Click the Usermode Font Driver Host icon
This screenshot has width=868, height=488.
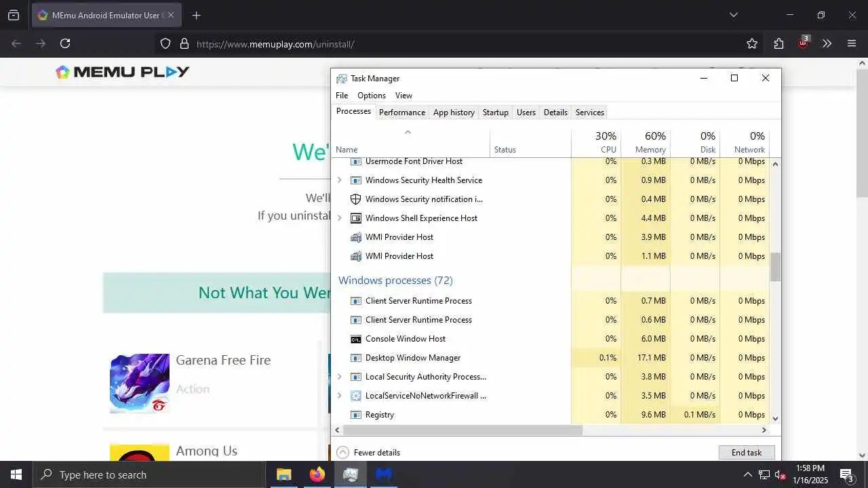(x=355, y=161)
